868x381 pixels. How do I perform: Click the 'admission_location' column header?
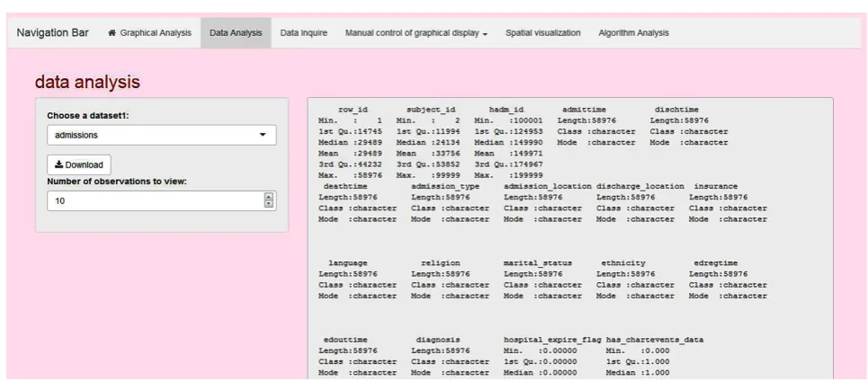click(x=548, y=186)
